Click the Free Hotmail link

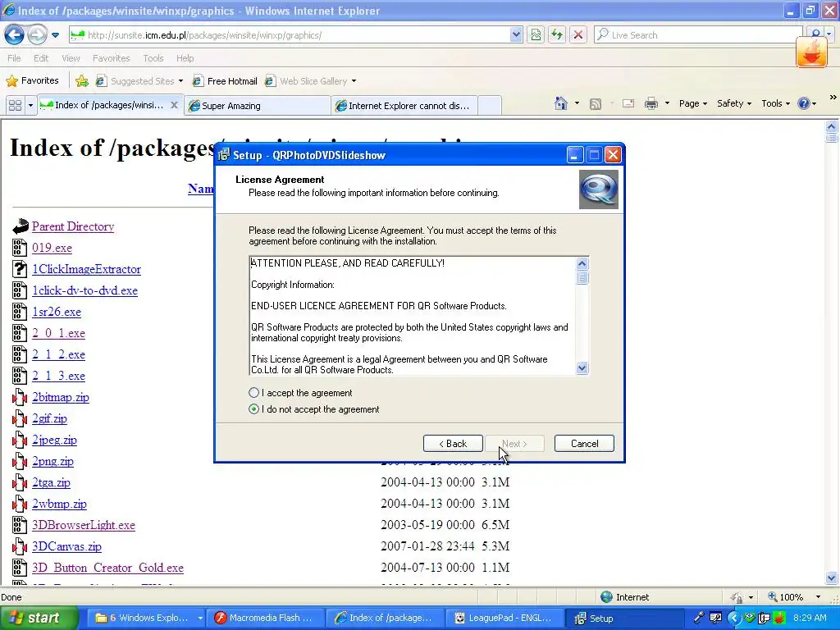pyautogui.click(x=225, y=81)
